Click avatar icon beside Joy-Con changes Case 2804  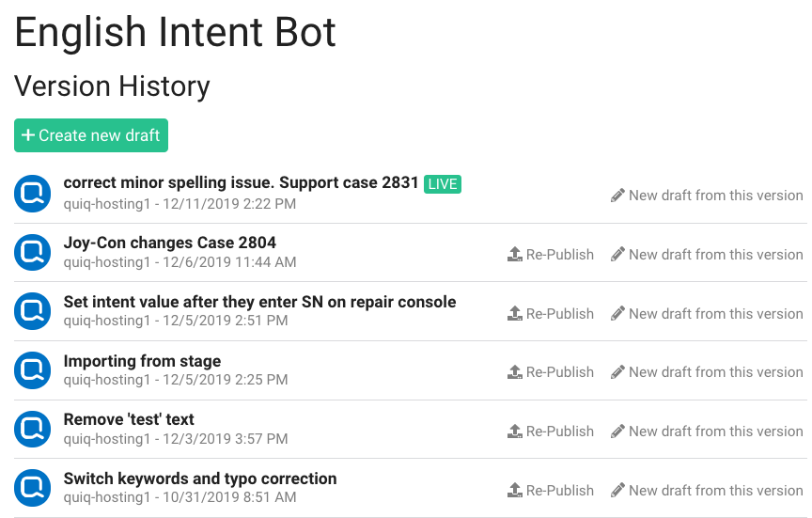tap(33, 252)
